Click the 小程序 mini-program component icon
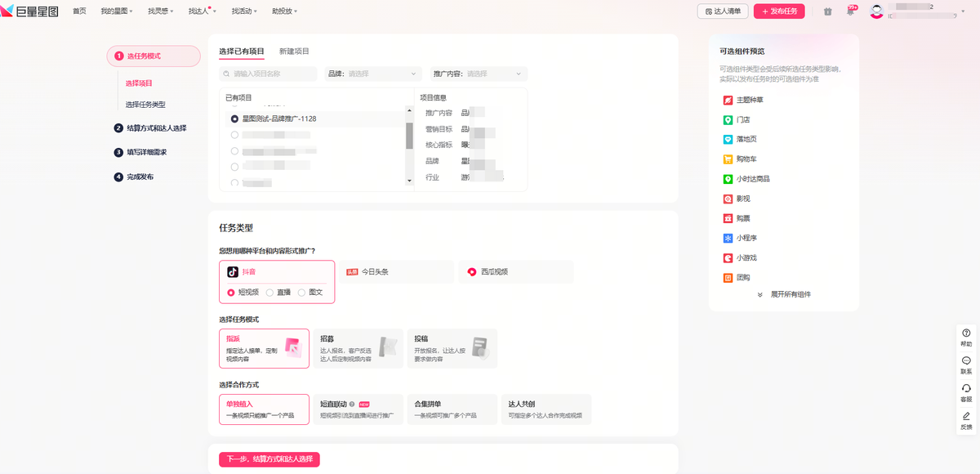This screenshot has height=474, width=980. pos(728,238)
